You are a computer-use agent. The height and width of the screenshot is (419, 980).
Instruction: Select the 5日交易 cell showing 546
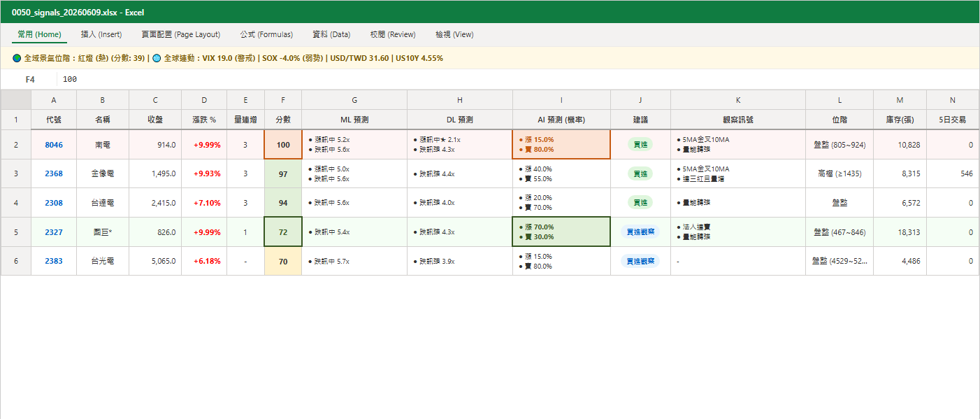(953, 173)
